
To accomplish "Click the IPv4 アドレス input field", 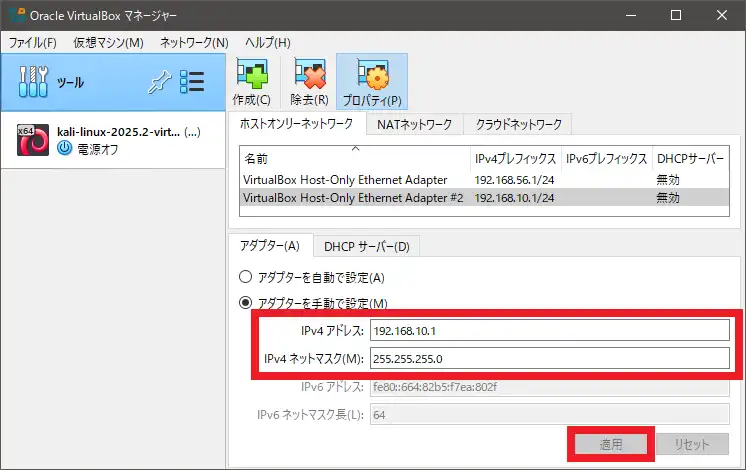I will pyautogui.click(x=550, y=330).
